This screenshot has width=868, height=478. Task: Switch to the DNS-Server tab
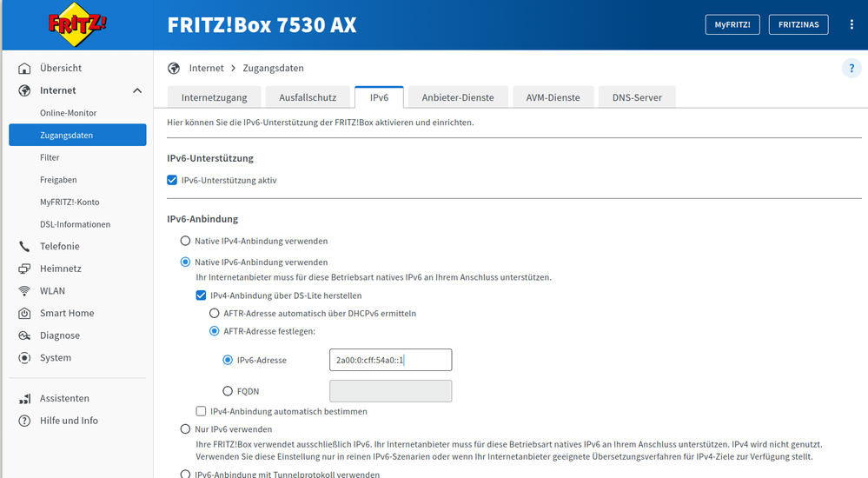pos(637,97)
